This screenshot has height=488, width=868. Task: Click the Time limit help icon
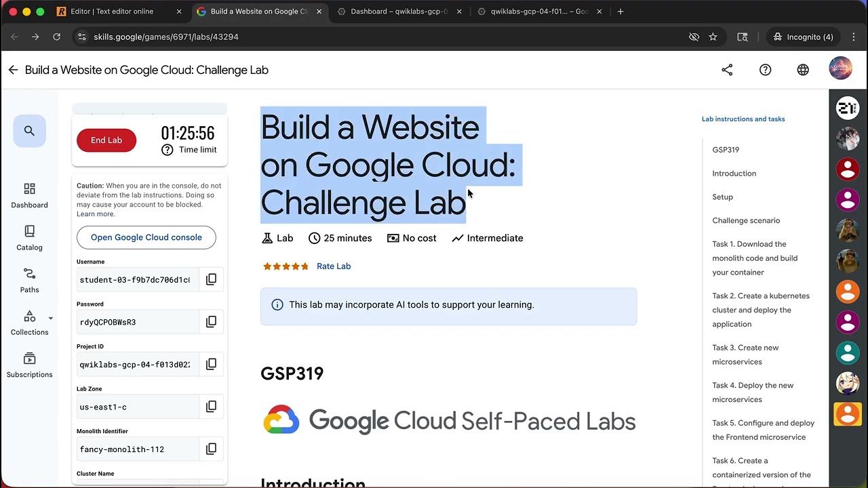pyautogui.click(x=167, y=150)
